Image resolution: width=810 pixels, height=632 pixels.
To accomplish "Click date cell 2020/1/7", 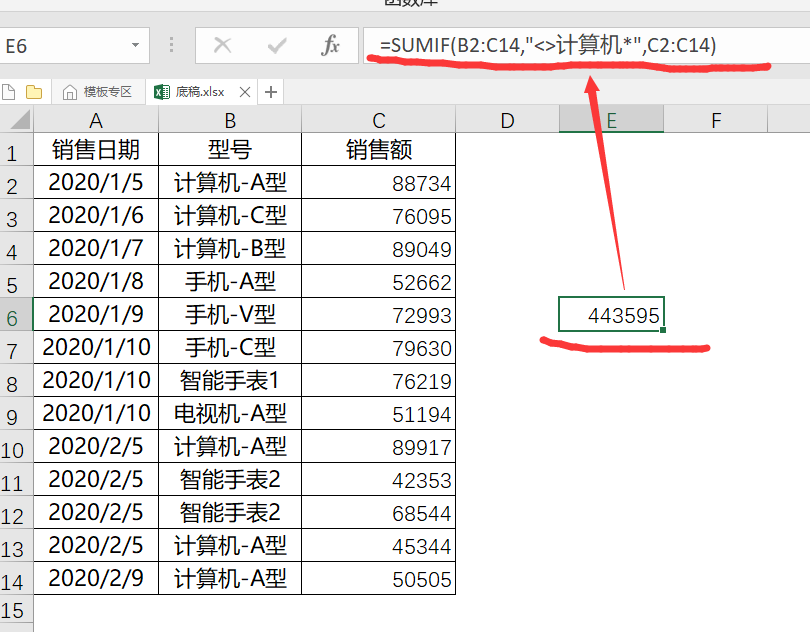I will pyautogui.click(x=96, y=249).
